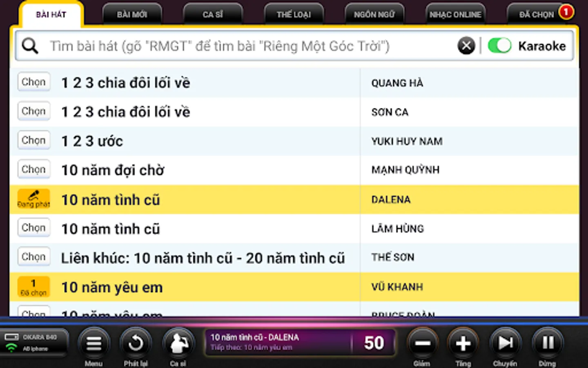588x368 pixels.
Task: Increase volume with the Tăng plus button
Action: coord(463,343)
